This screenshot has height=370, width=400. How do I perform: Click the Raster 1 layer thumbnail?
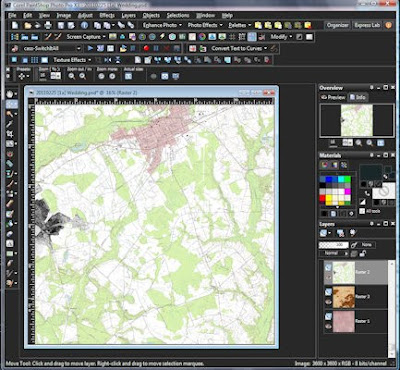coord(344,322)
